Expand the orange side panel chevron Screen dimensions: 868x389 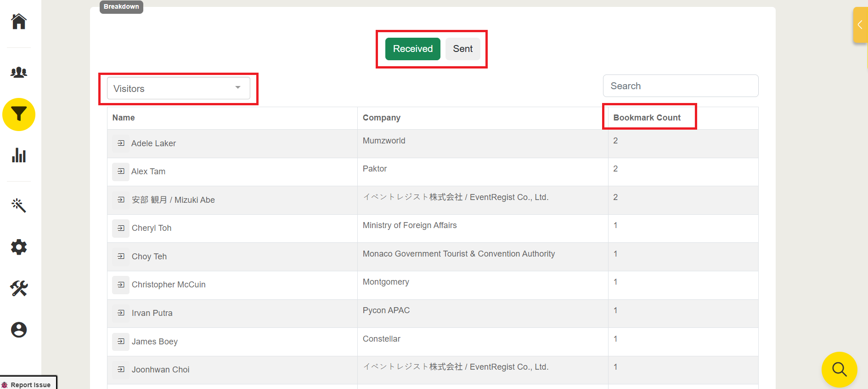[x=860, y=25]
